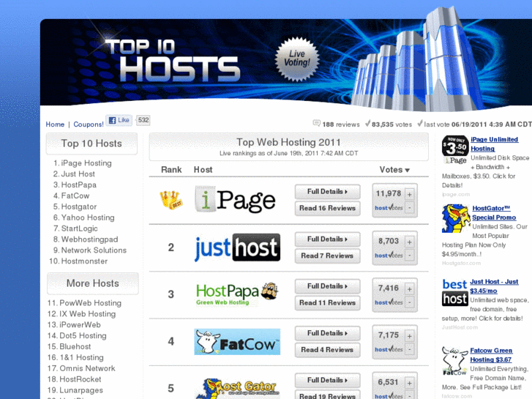Read 4 Reviews of FatCow

point(327,350)
